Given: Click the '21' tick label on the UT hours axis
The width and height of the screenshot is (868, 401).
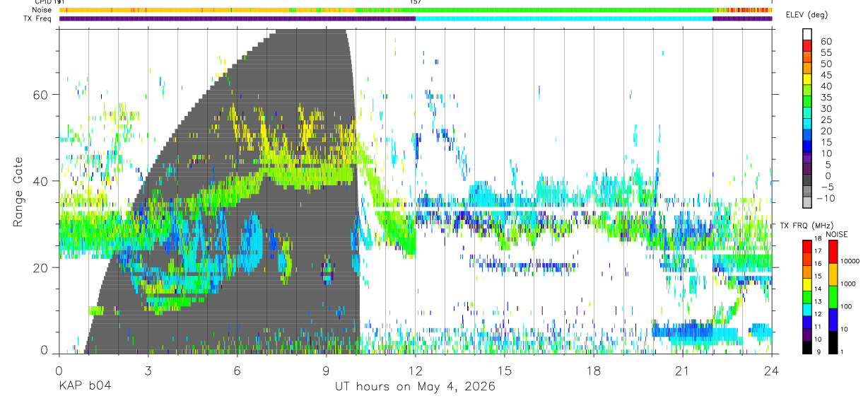Looking at the screenshot, I should click(x=683, y=371).
